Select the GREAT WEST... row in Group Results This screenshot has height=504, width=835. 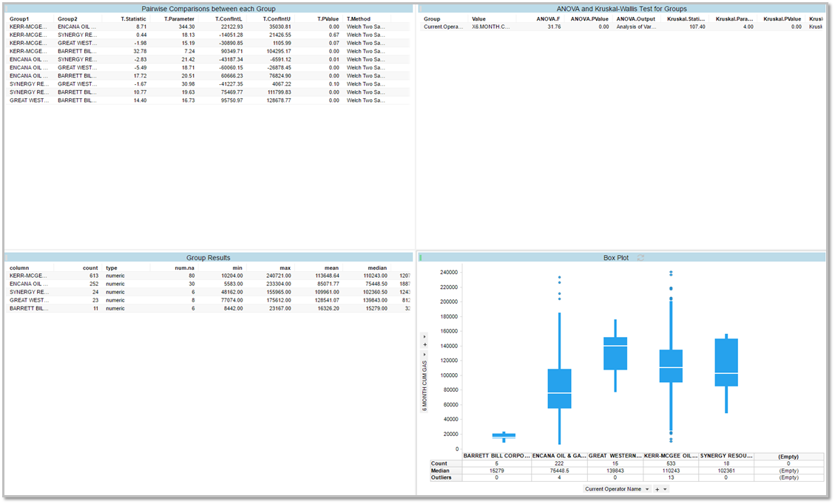(x=209, y=300)
